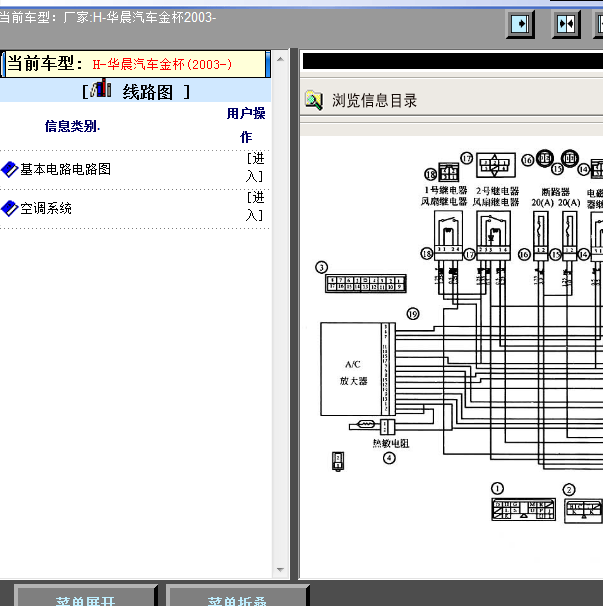Click the red H-华晨汽车金杯(2003-) model text
603x606 pixels.
[162, 64]
